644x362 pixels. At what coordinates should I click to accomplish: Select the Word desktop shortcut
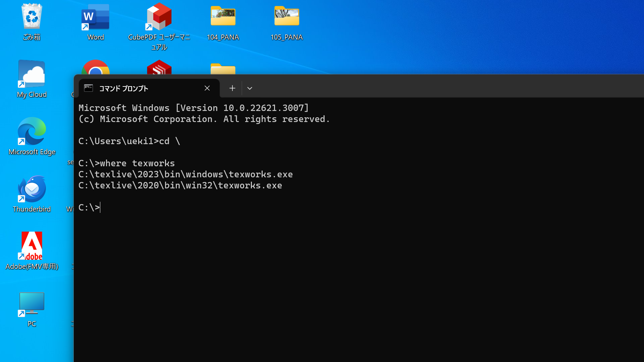pyautogui.click(x=95, y=22)
